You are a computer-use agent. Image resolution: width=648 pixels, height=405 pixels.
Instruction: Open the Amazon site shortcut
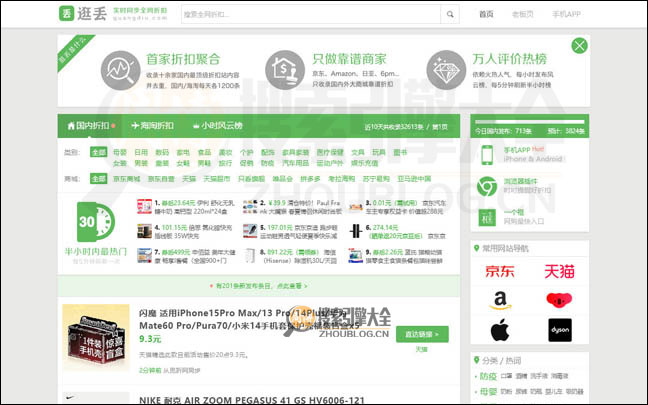click(x=500, y=300)
